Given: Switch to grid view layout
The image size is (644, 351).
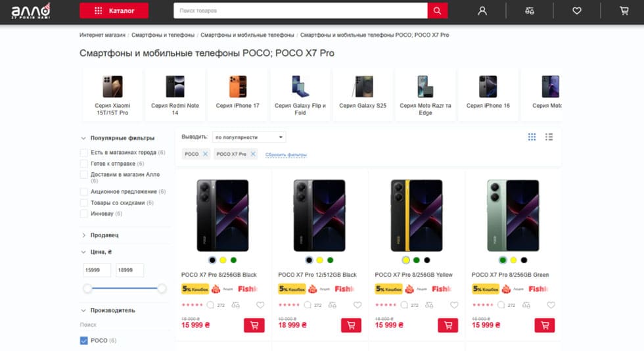Looking at the screenshot, I should coord(532,137).
